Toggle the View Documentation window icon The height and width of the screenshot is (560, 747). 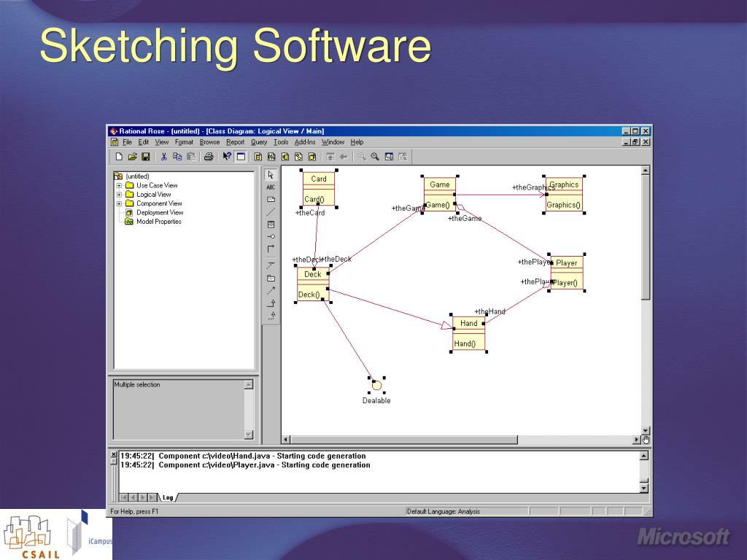point(241,157)
